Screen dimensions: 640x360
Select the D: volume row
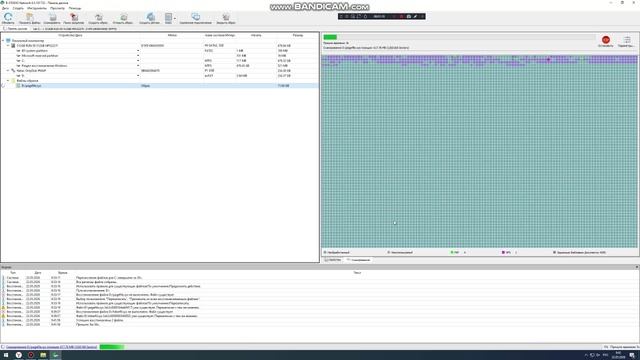click(x=159, y=76)
